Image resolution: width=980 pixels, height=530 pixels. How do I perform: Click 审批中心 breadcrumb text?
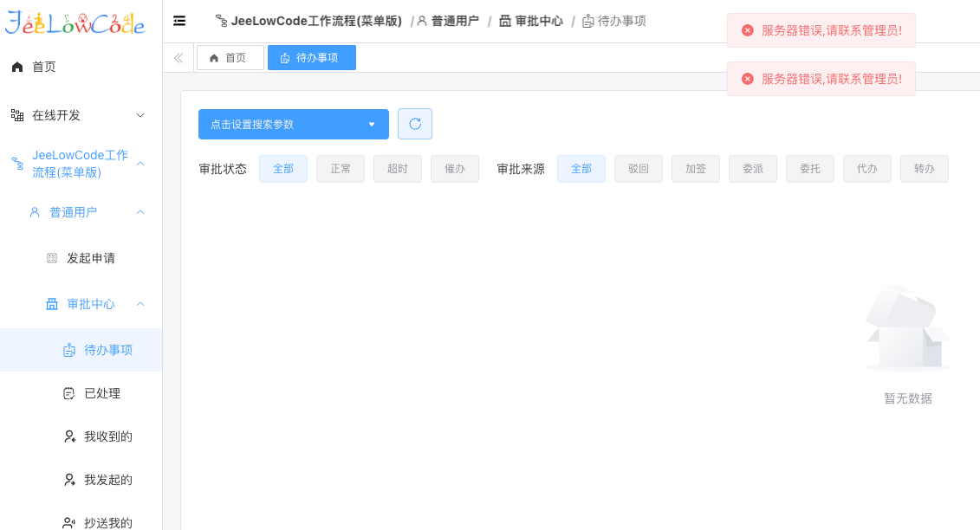coord(539,22)
